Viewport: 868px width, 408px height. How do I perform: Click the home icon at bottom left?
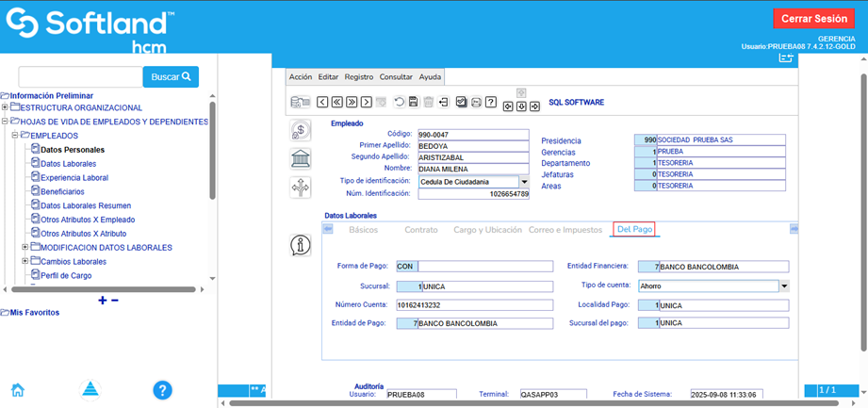(x=17, y=390)
